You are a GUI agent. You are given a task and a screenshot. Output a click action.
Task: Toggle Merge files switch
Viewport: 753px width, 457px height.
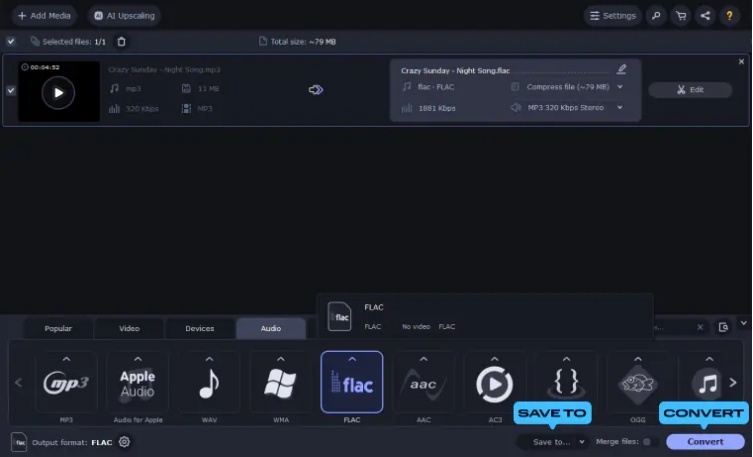coord(650,442)
